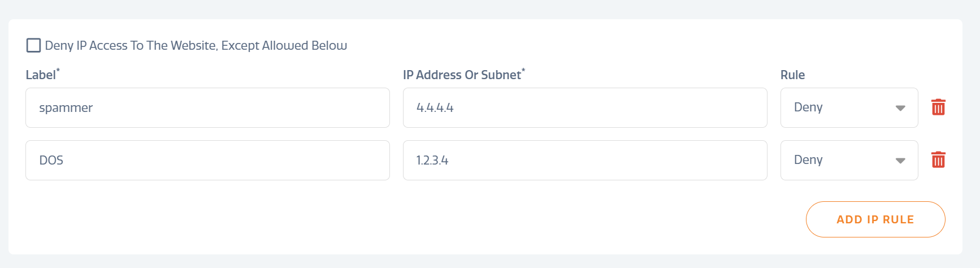This screenshot has height=268, width=980.
Task: Delete the DOS IP rule
Action: [938, 159]
